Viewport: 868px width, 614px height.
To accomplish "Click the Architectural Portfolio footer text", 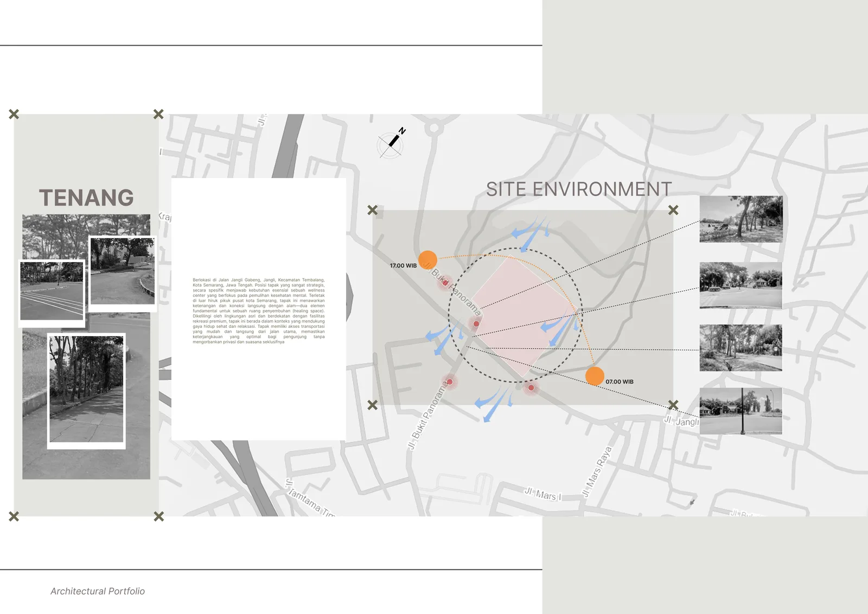I will 98,591.
